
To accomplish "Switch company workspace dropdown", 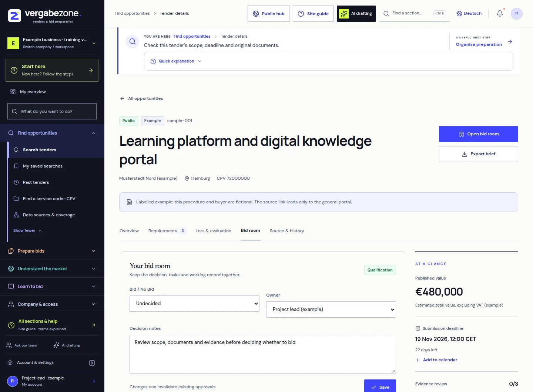I will point(52,43).
